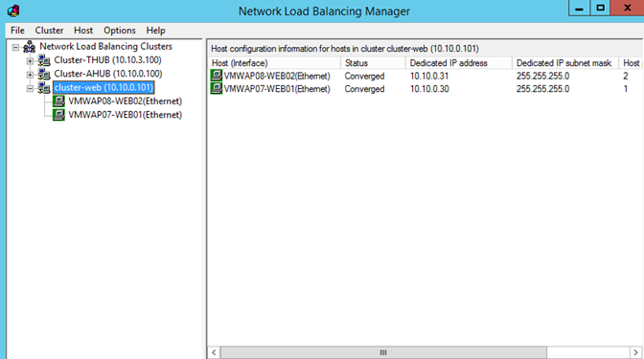
Task: Click the NLB Manager app icon in title bar
Action: [x=13, y=11]
